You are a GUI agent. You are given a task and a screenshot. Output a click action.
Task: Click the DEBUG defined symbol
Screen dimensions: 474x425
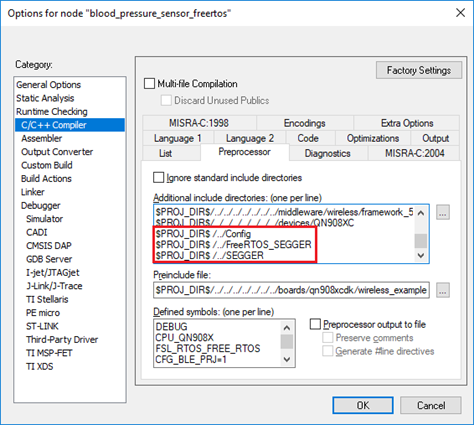point(171,327)
